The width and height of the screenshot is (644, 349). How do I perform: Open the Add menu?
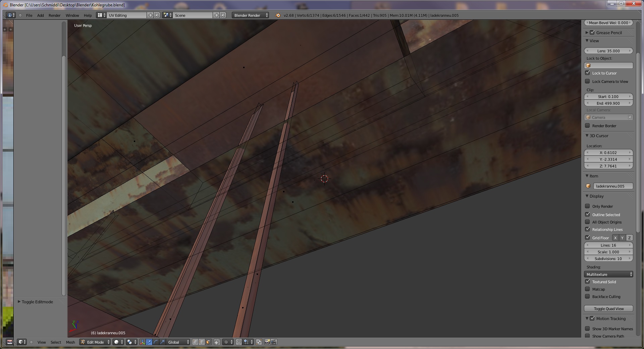pyautogui.click(x=40, y=15)
